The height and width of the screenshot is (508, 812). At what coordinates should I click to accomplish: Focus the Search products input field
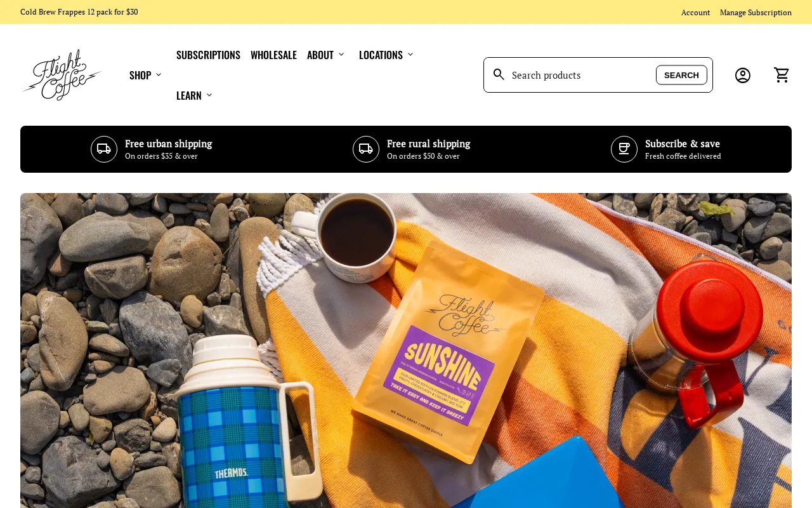[x=580, y=75]
